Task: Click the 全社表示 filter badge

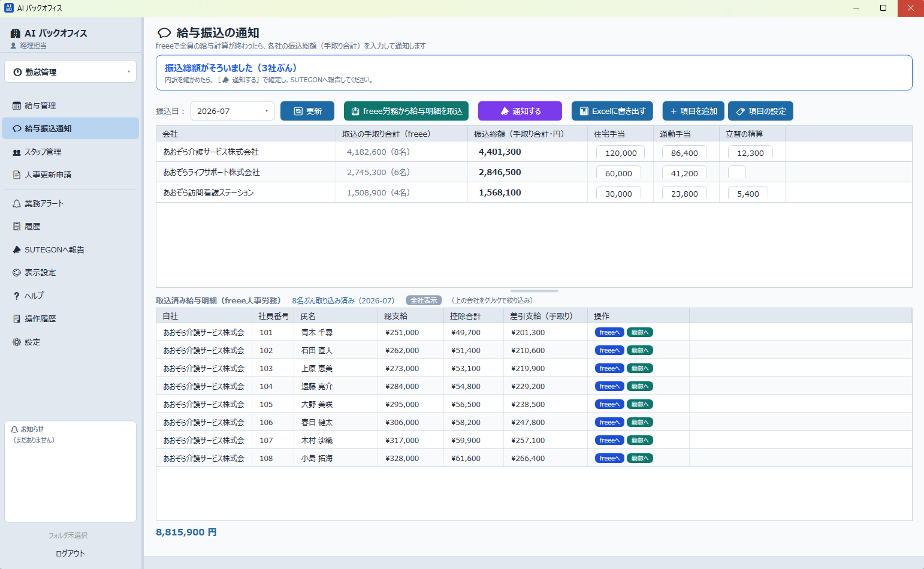Action: pos(424,300)
